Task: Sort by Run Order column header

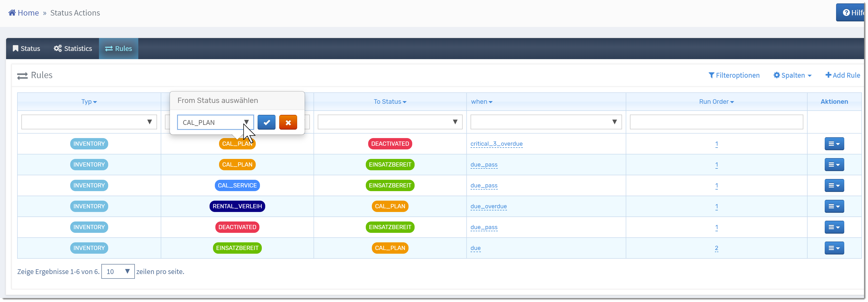Action: (716, 101)
